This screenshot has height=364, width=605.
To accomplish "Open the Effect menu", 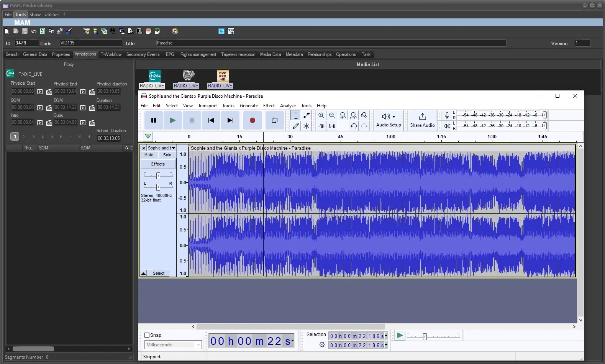I will click(269, 106).
